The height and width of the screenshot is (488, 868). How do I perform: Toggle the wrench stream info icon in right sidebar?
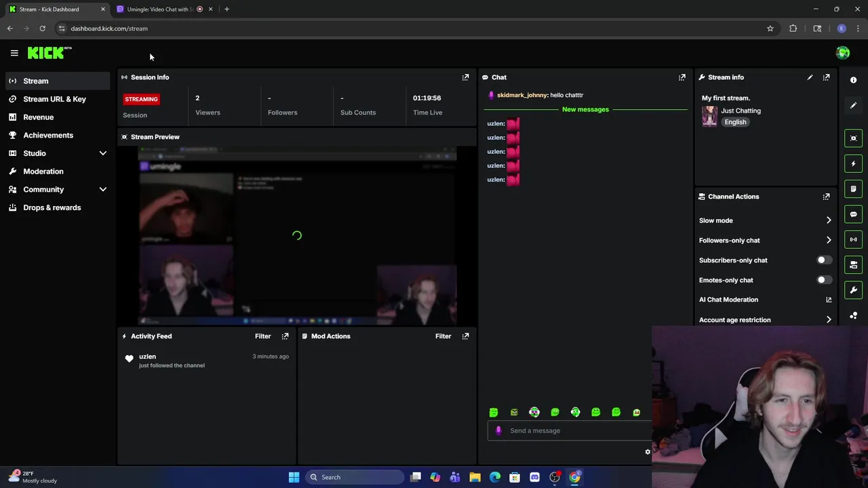[854, 290]
